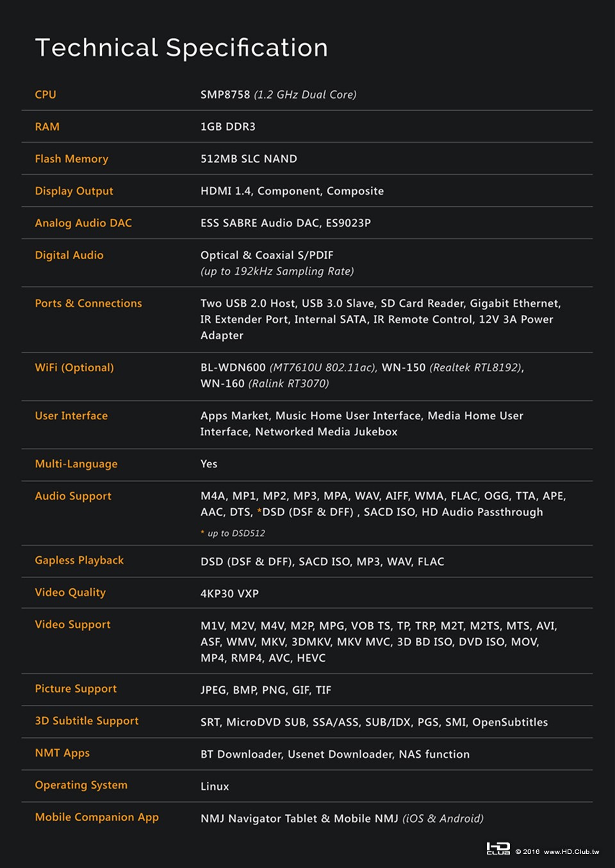
Task: Select the CPU row label
Action: click(x=45, y=95)
